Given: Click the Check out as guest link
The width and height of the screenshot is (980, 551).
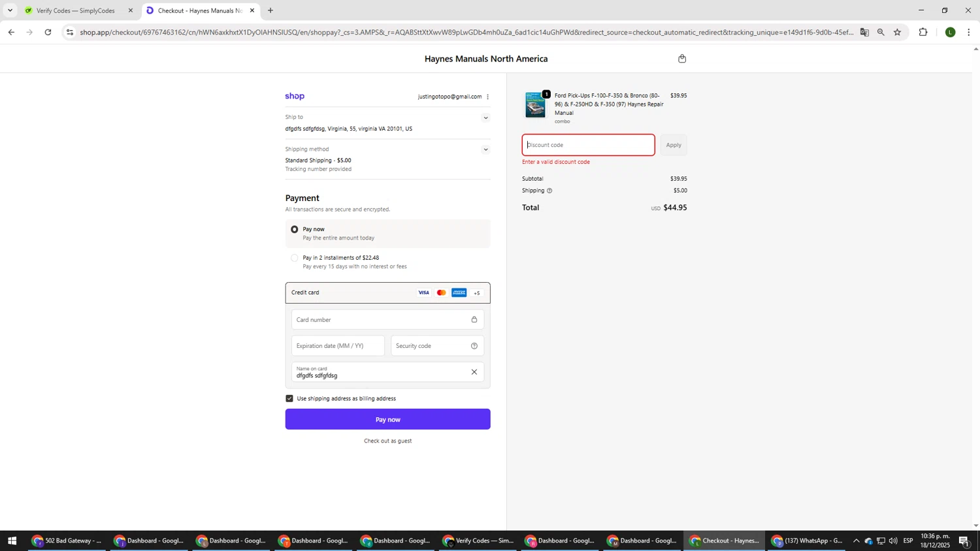Looking at the screenshot, I should pyautogui.click(x=387, y=441).
